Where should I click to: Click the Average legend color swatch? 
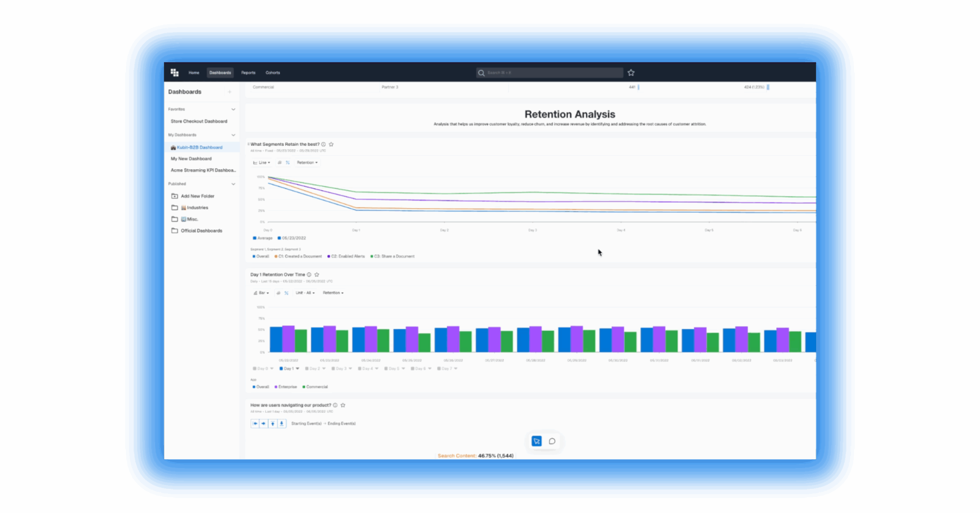[255, 238]
